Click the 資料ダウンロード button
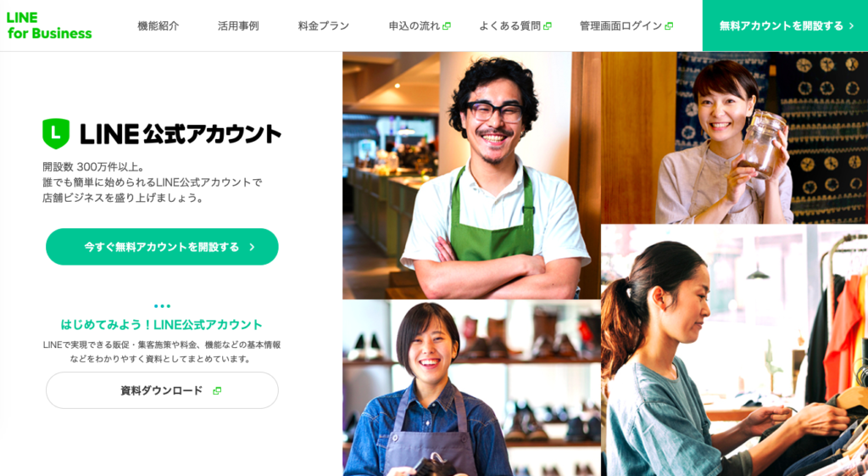The width and height of the screenshot is (868, 476). coord(162,390)
